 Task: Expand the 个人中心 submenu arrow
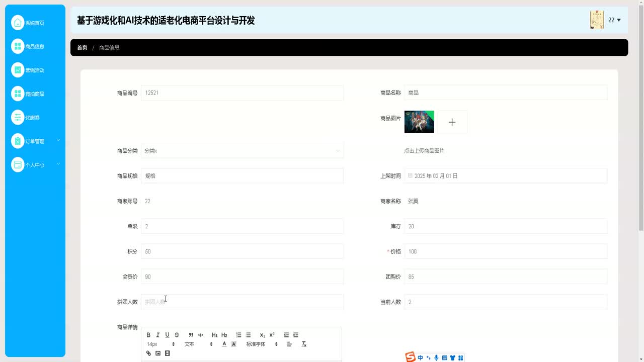click(58, 164)
